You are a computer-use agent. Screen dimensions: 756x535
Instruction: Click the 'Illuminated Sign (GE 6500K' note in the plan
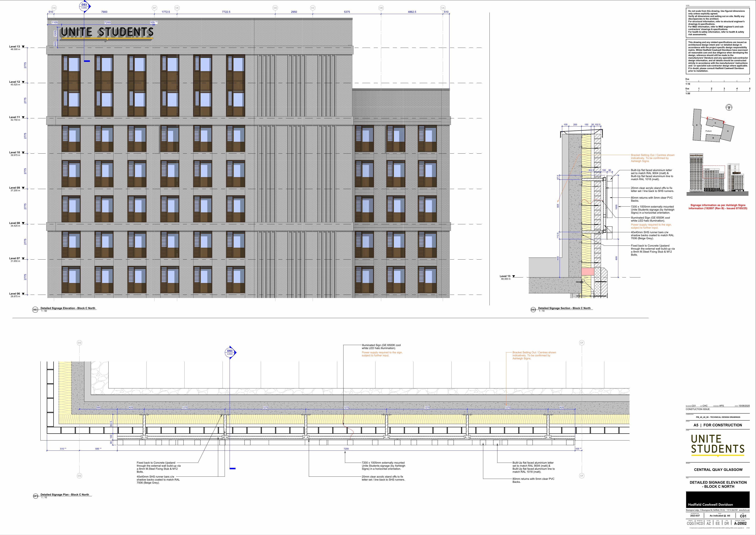[x=381, y=347]
